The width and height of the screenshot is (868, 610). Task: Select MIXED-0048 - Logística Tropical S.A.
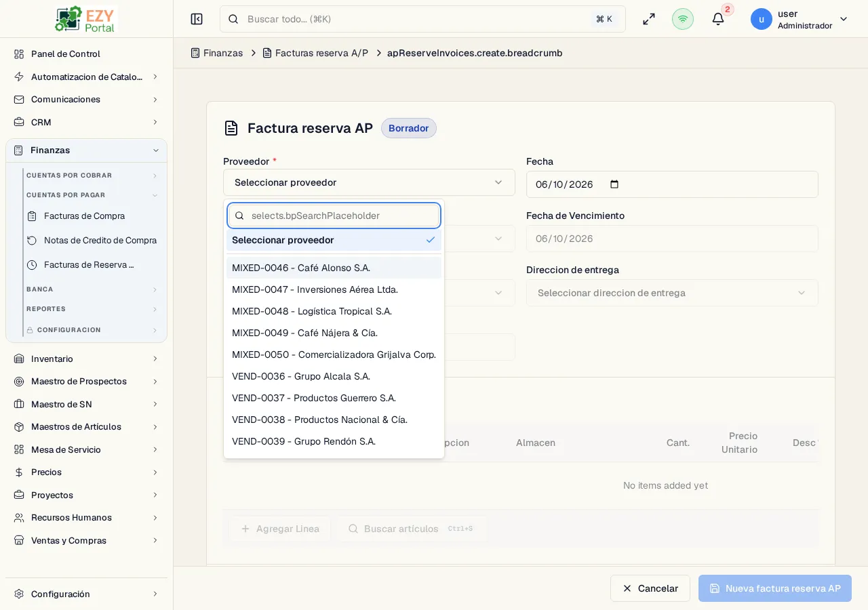(334, 311)
